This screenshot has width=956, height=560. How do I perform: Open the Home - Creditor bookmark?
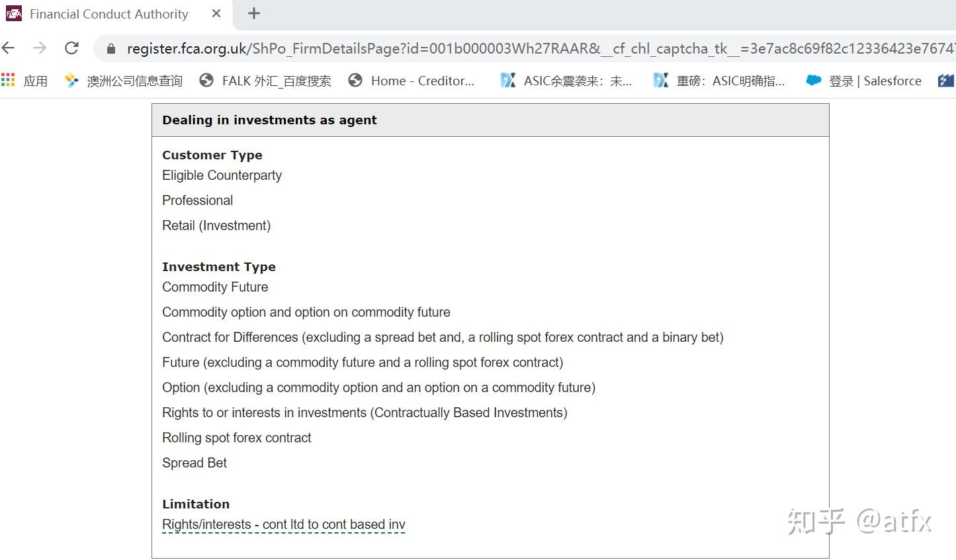[x=412, y=81]
